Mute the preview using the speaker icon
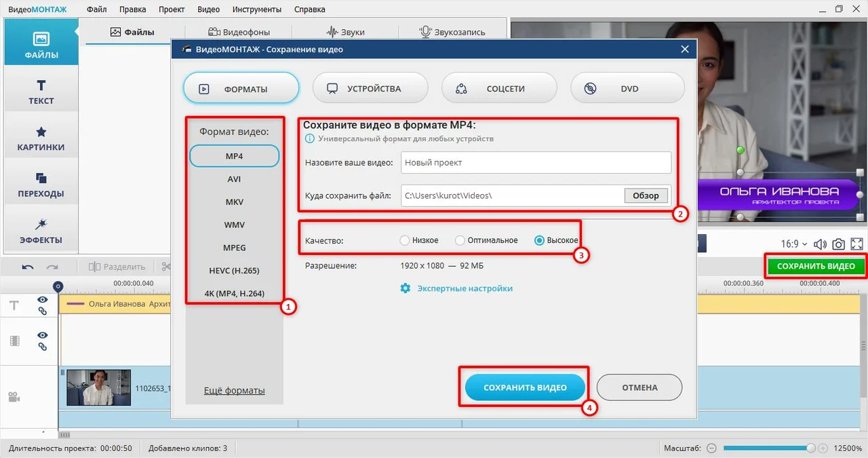Screen dimensions: 868x458 click(820, 244)
